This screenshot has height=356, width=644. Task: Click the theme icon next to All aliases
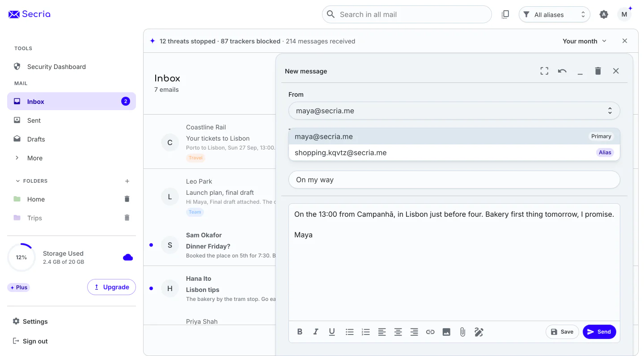tap(604, 14)
